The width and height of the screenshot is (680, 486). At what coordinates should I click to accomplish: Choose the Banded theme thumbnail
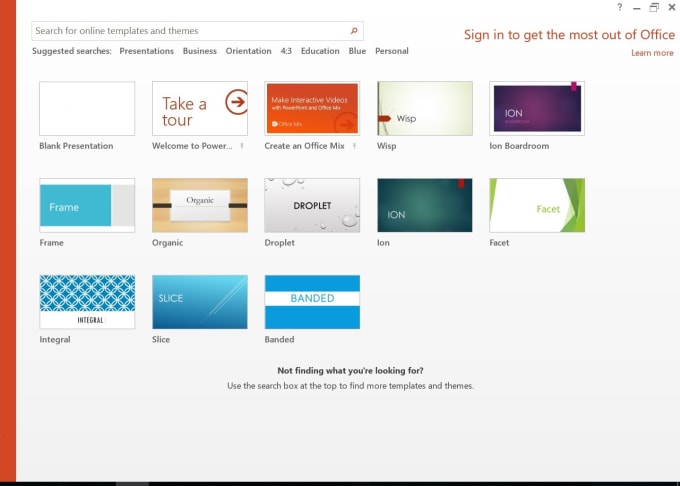[x=312, y=302]
